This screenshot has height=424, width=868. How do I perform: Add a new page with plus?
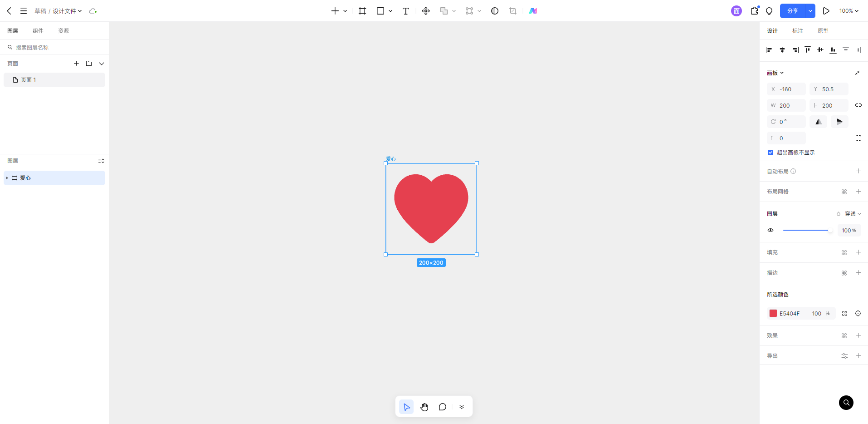tap(76, 64)
